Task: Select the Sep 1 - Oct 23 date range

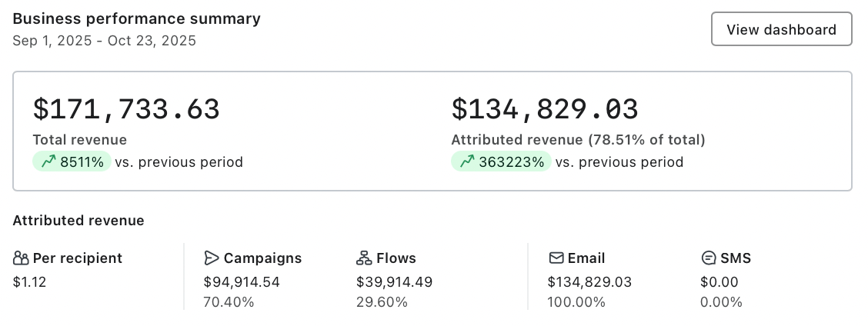Action: click(104, 41)
